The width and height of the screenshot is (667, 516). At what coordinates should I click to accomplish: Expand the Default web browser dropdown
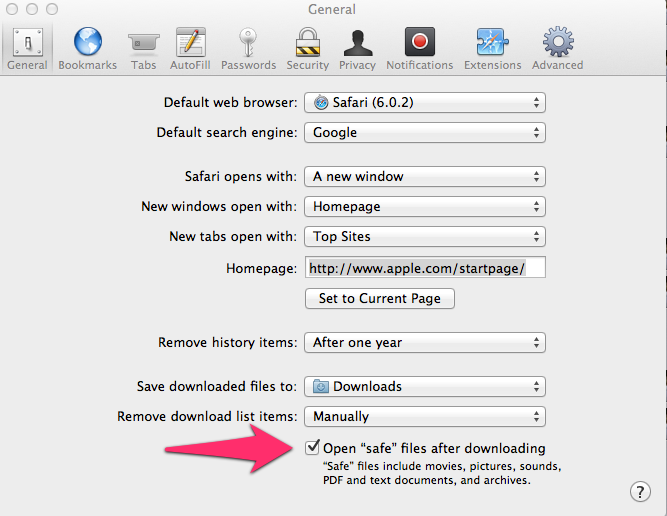pyautogui.click(x=425, y=103)
